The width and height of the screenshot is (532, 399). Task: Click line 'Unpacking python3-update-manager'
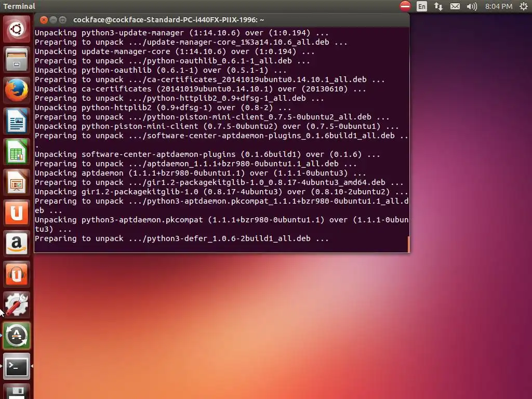[x=181, y=33]
